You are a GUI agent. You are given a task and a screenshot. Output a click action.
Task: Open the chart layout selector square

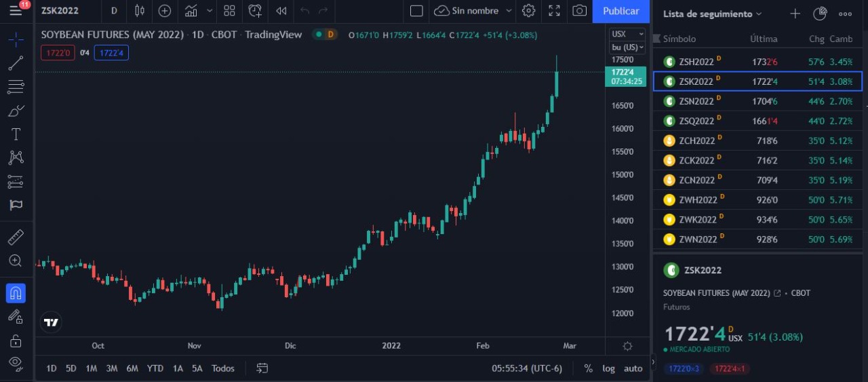pos(416,11)
